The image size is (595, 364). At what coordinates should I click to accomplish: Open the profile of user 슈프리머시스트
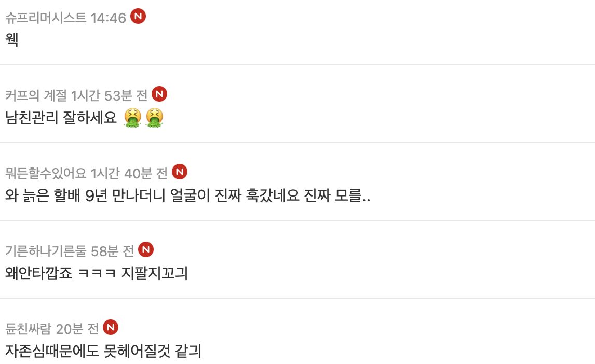[46, 18]
